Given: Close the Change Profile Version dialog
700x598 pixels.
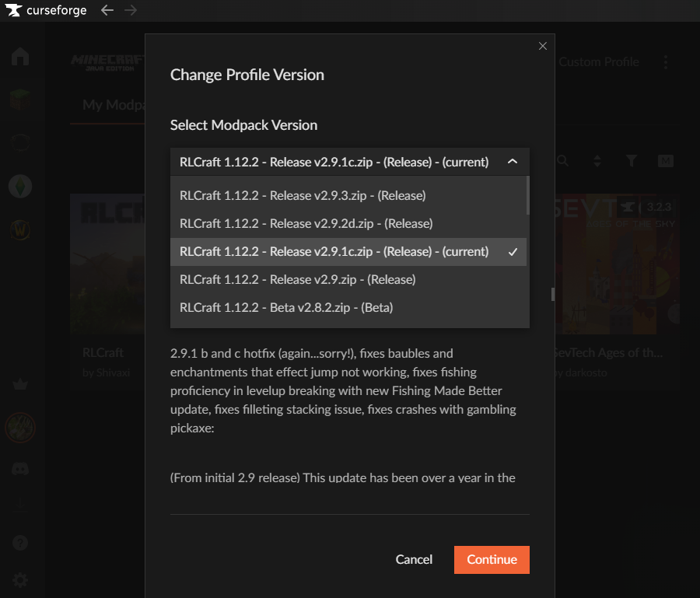Looking at the screenshot, I should [542, 46].
